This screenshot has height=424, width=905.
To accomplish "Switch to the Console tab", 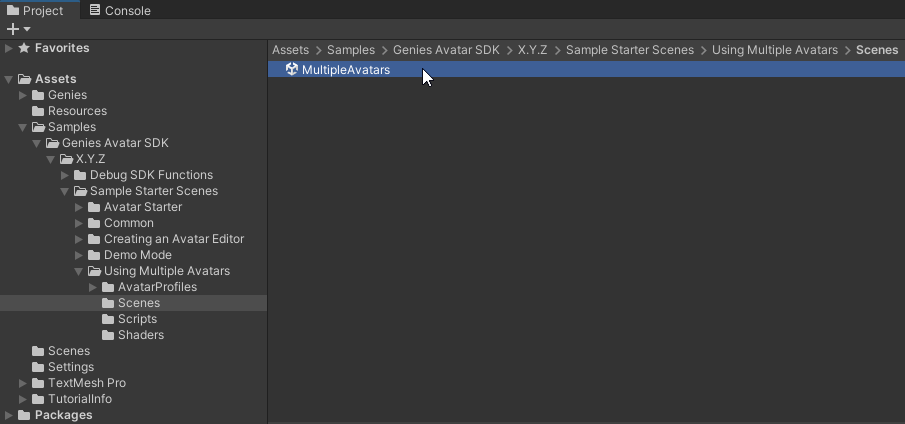I will point(119,11).
